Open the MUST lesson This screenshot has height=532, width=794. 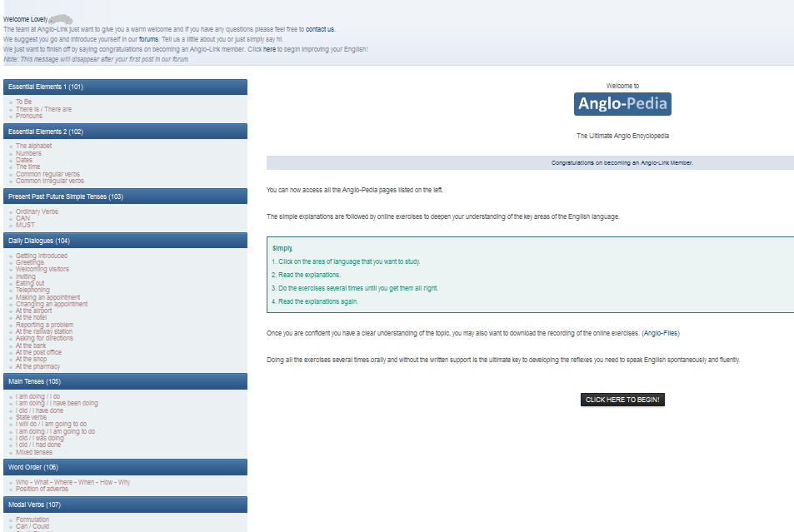[25, 225]
